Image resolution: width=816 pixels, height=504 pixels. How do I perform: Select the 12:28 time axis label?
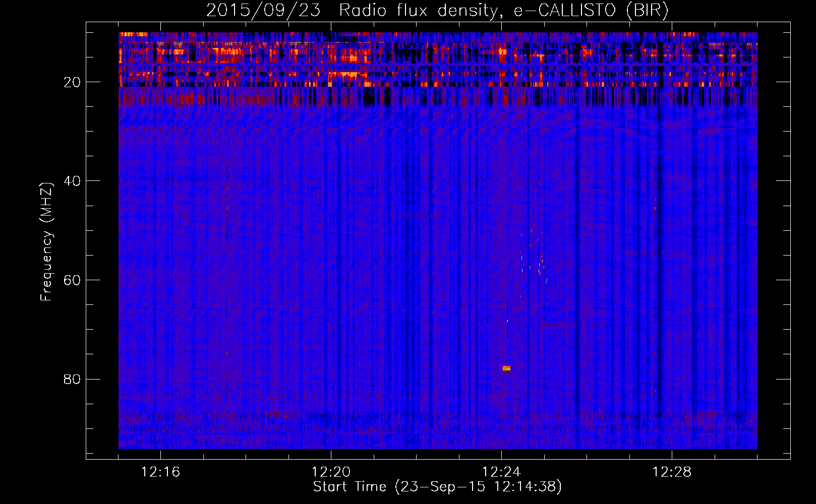pyautogui.click(x=672, y=472)
